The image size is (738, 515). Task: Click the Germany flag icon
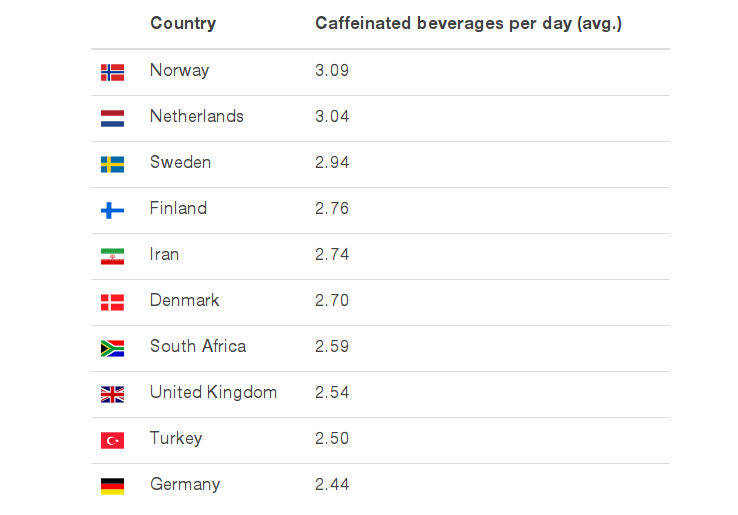point(112,486)
